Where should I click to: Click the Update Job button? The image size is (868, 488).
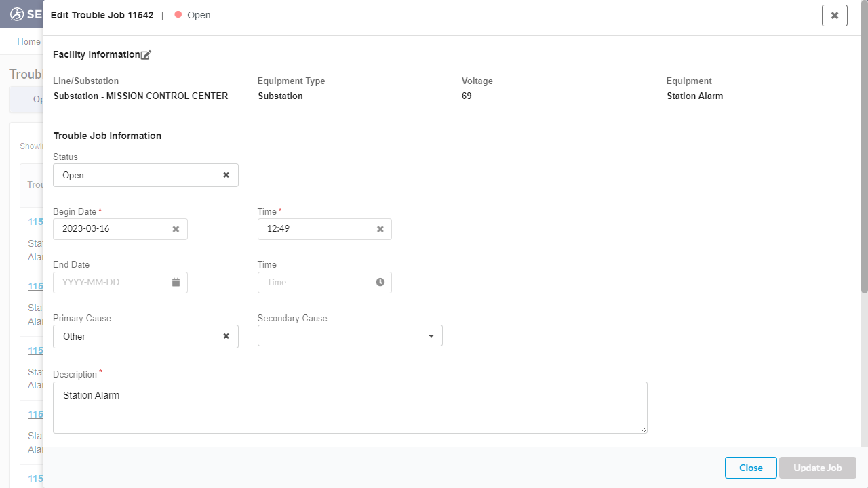(x=817, y=468)
